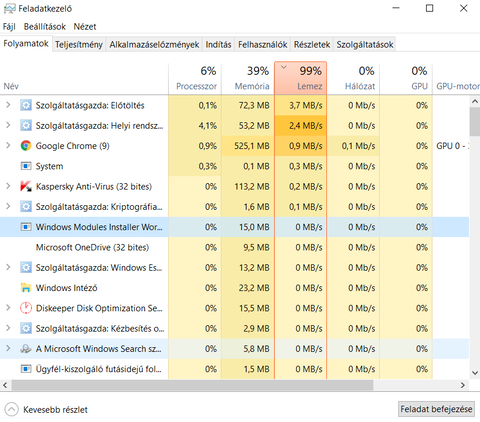Click the GPU-motor column header
Image resolution: width=480 pixels, height=422 pixels.
(457, 78)
